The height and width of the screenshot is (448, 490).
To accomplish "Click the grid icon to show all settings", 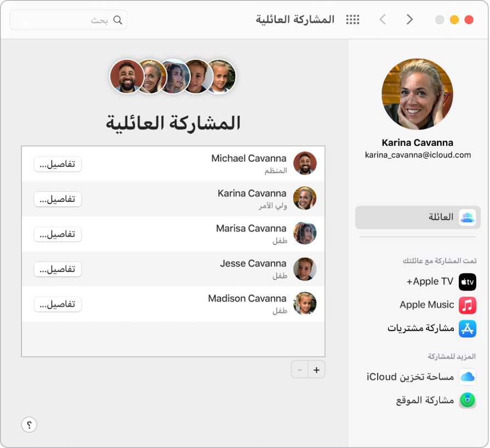I will tap(352, 19).
